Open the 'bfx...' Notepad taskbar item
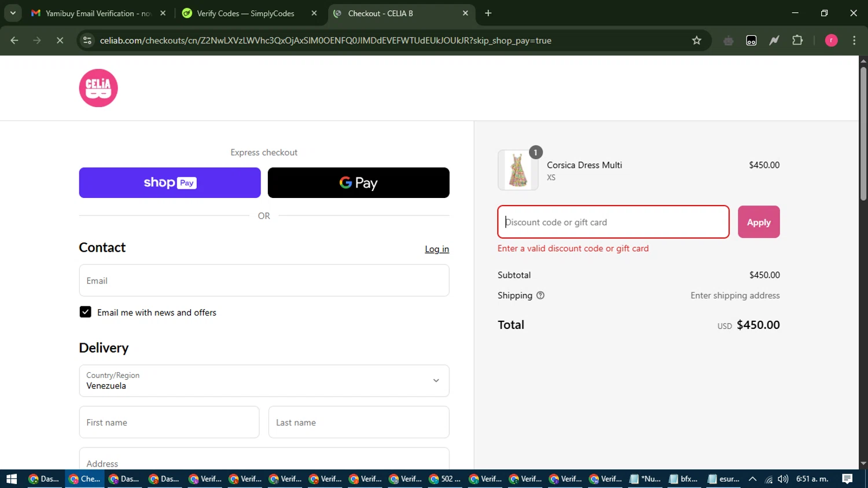 click(683, 479)
